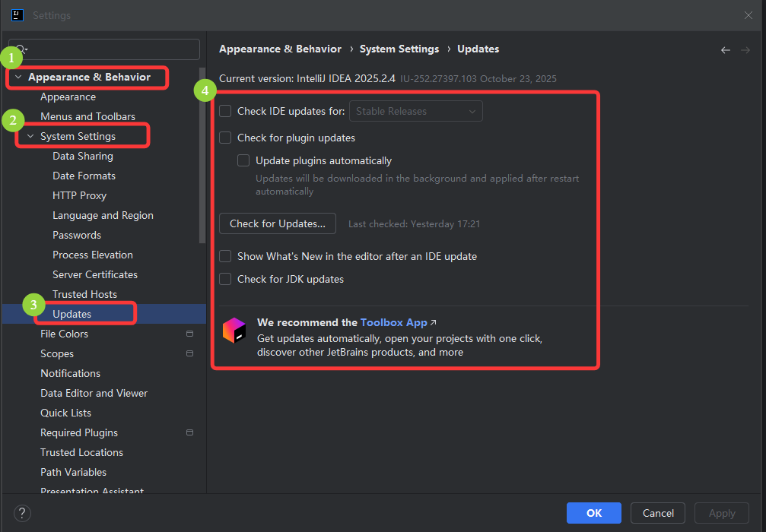The width and height of the screenshot is (766, 532).
Task: Click the Apply button
Action: 722,513
